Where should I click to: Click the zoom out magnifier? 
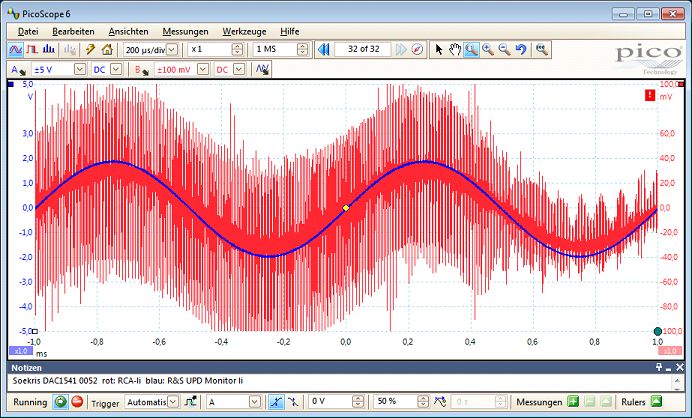(x=504, y=49)
